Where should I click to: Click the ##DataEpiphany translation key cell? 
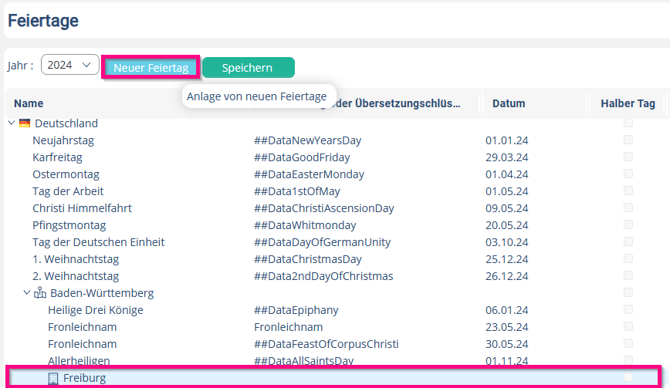point(296,310)
